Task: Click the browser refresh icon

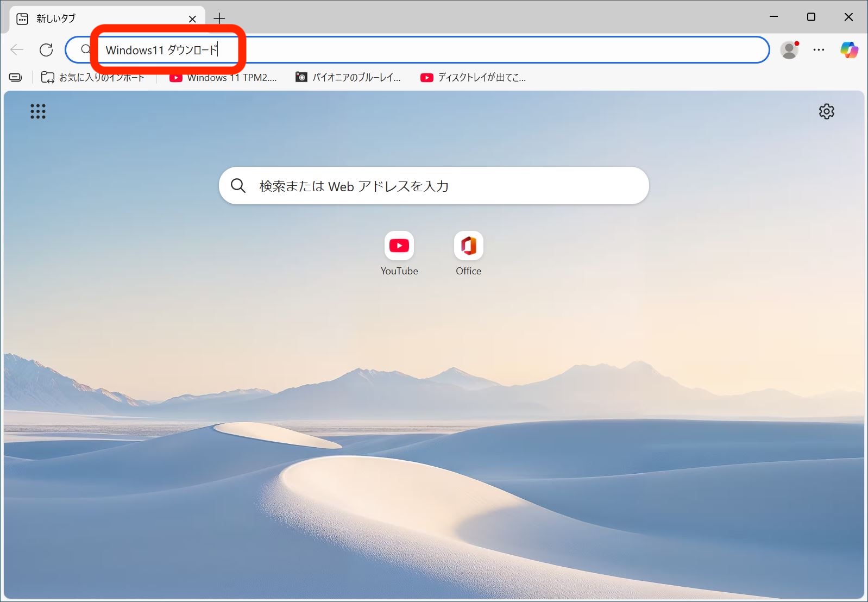Action: pyautogui.click(x=46, y=50)
